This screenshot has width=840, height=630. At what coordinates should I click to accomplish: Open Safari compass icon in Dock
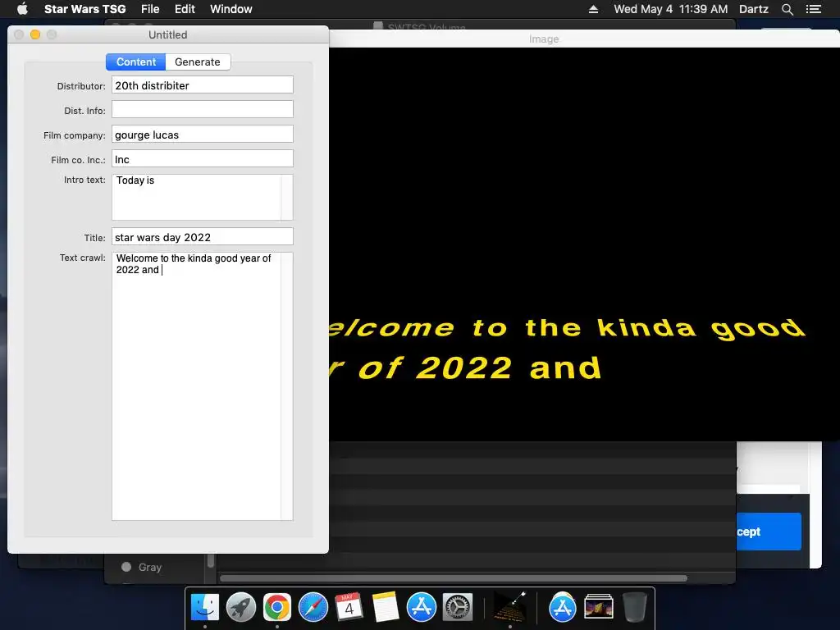(313, 608)
